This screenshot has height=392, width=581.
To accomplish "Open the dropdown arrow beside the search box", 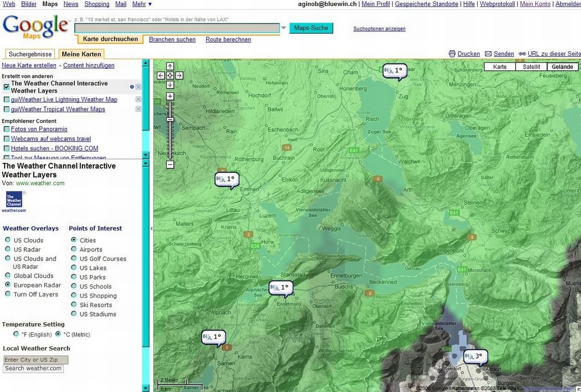I will (284, 28).
